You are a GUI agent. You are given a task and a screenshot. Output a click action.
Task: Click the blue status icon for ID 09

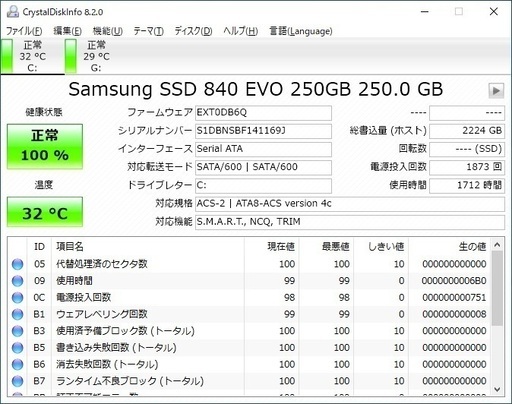pyautogui.click(x=17, y=281)
